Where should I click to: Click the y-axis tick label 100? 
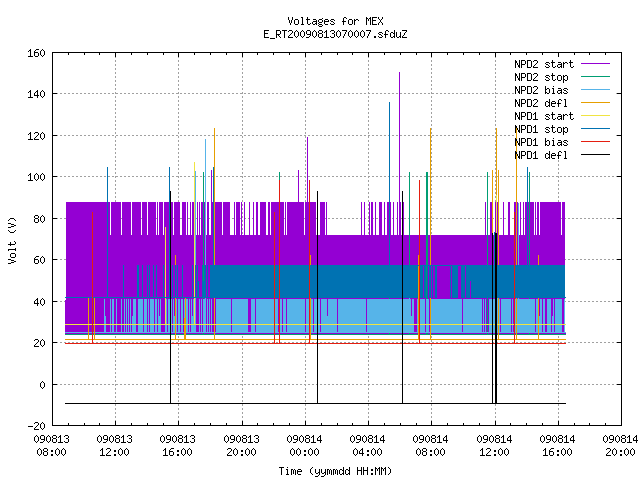(36, 177)
